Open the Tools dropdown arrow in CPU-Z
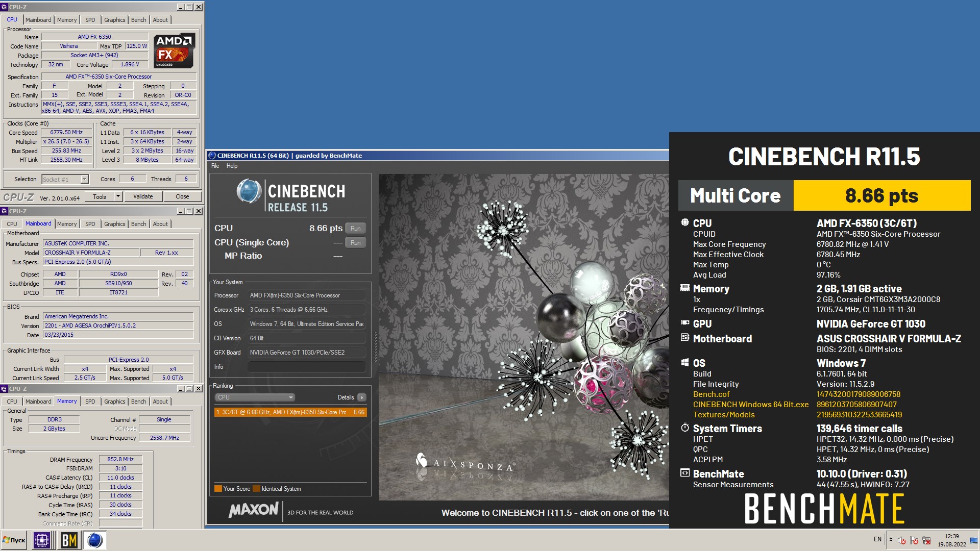The width and height of the screenshot is (980, 551). (118, 196)
